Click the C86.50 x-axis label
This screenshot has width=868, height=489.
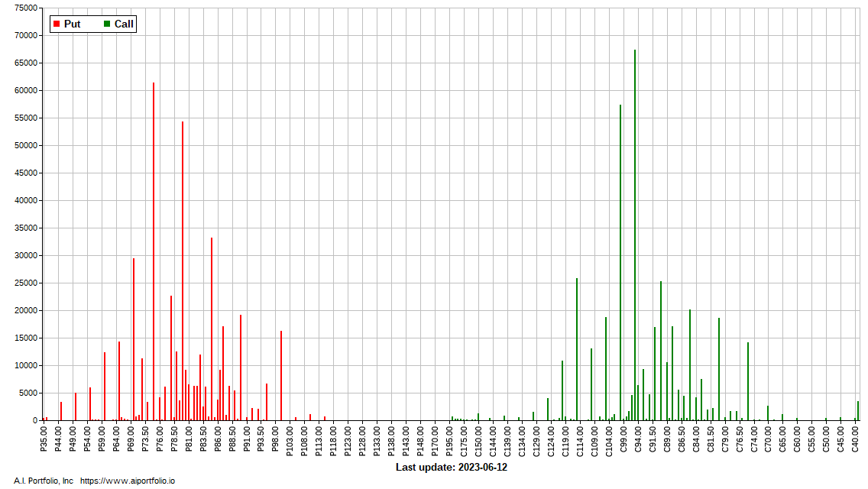(x=681, y=439)
